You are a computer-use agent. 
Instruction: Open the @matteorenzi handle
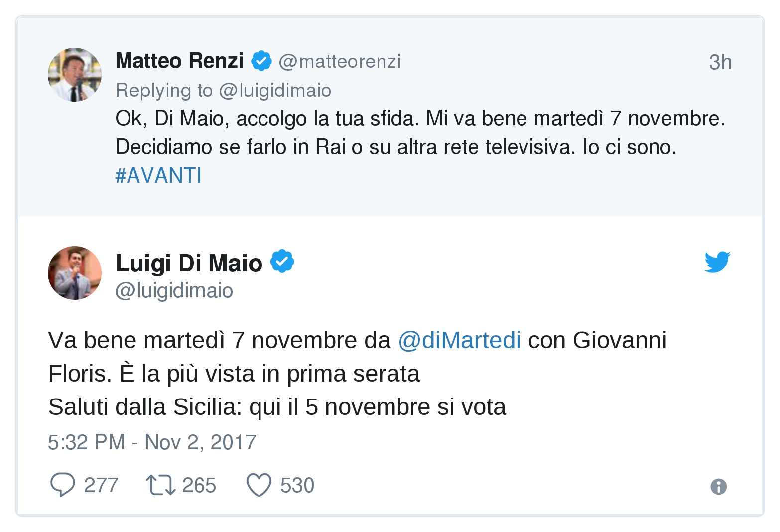340,61
